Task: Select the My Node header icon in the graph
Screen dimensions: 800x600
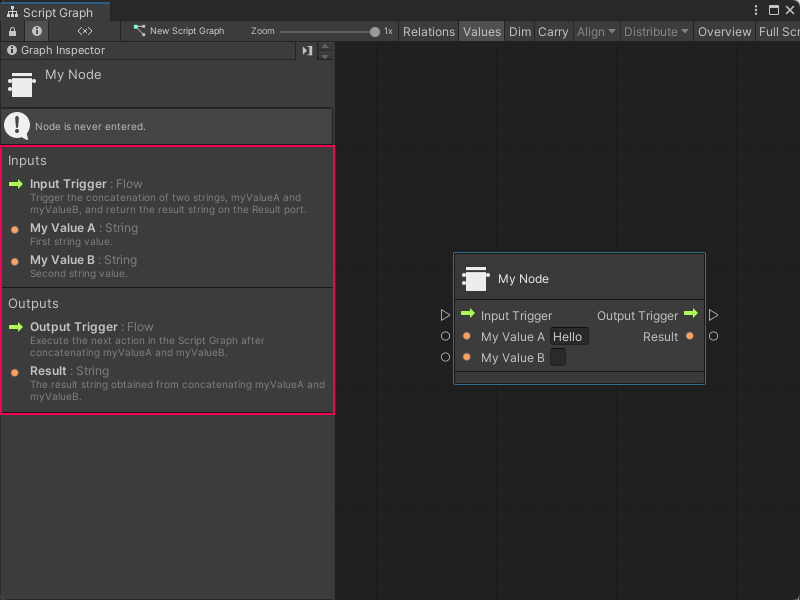Action: click(477, 277)
